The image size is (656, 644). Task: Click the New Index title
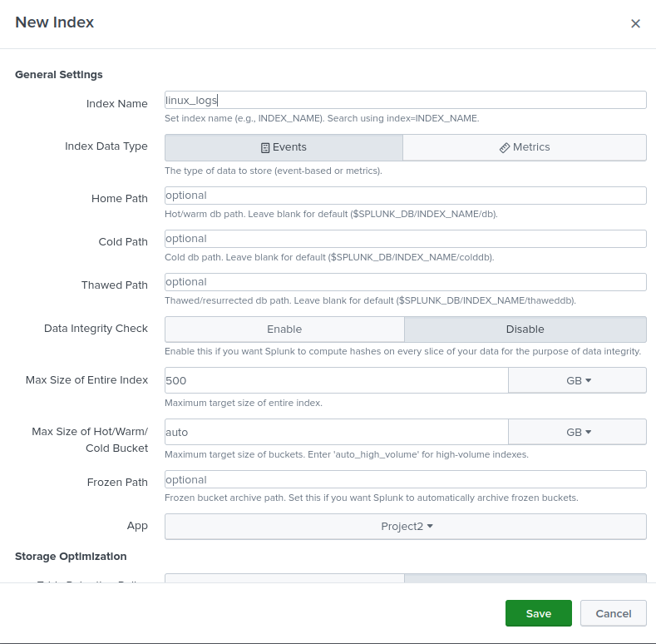click(x=54, y=22)
